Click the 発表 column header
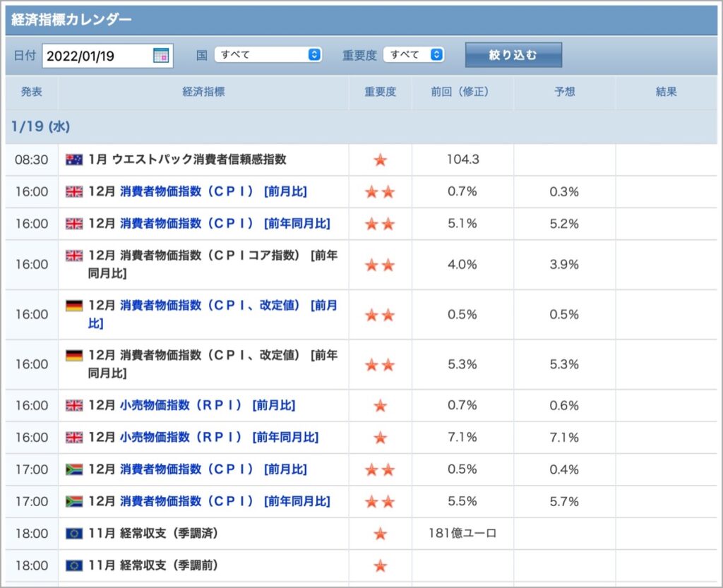 tap(31, 92)
